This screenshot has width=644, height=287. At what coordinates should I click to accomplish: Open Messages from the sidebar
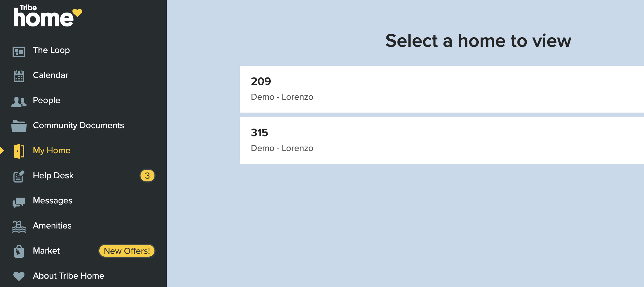(52, 201)
